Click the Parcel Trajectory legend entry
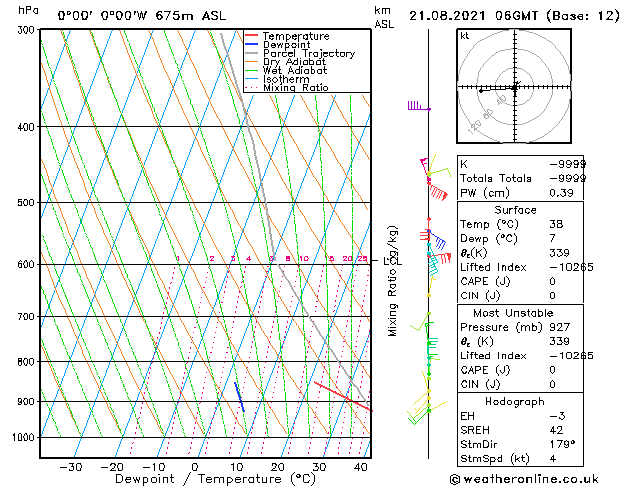629x486 pixels. pos(308,54)
